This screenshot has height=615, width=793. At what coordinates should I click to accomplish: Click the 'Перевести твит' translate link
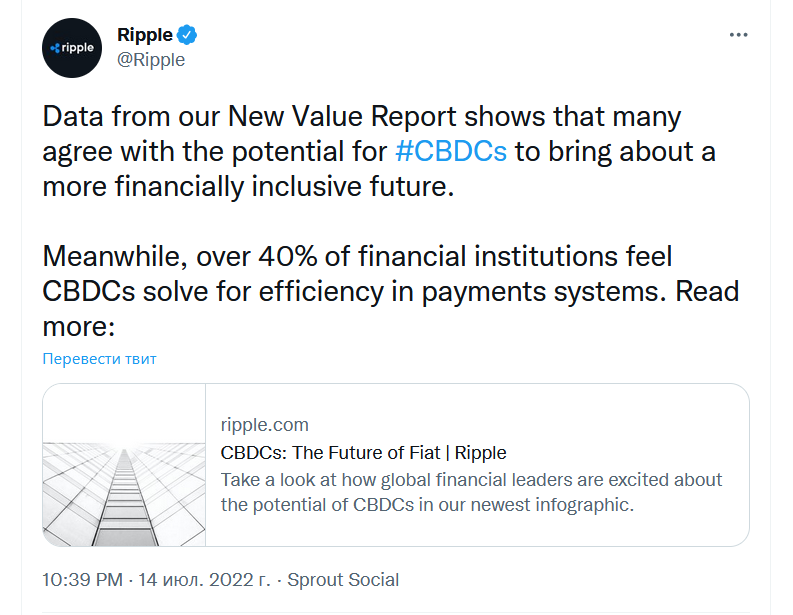point(99,358)
